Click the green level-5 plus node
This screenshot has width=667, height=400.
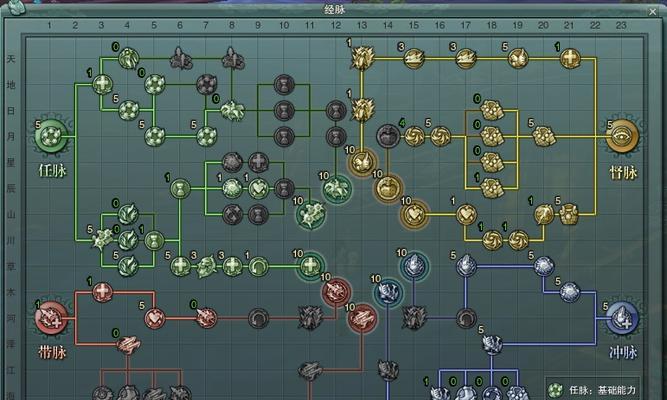tap(180, 266)
